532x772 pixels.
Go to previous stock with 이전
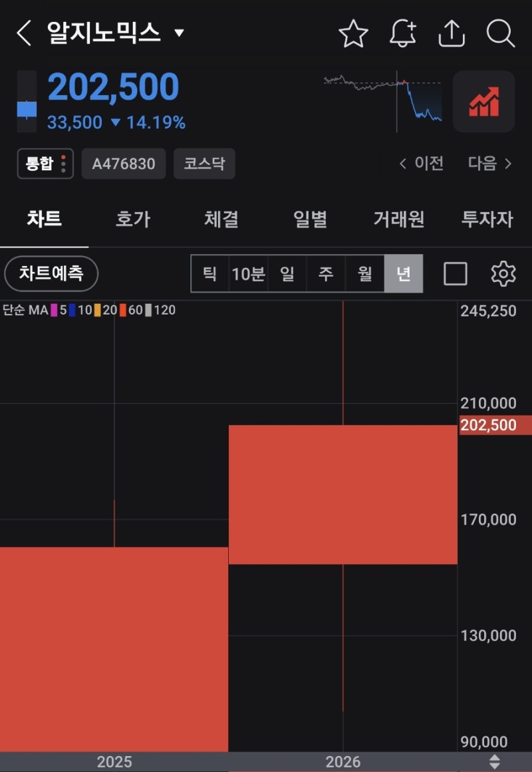pos(422,164)
